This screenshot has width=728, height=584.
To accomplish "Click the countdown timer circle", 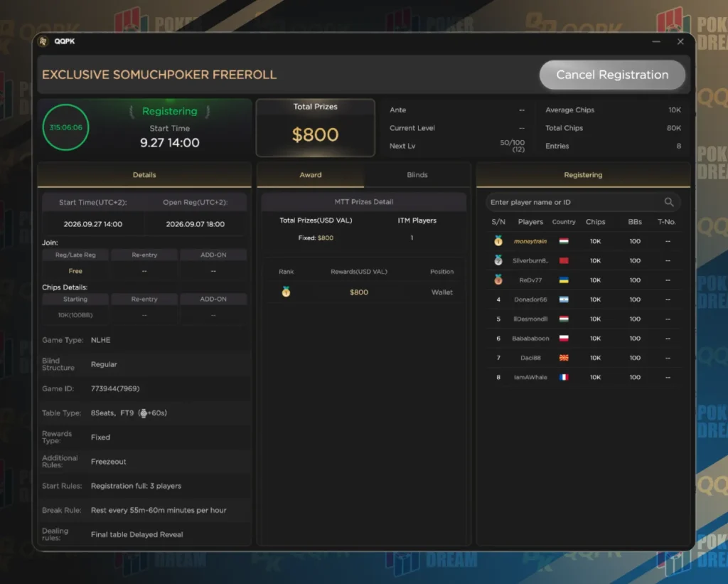I will [x=65, y=127].
